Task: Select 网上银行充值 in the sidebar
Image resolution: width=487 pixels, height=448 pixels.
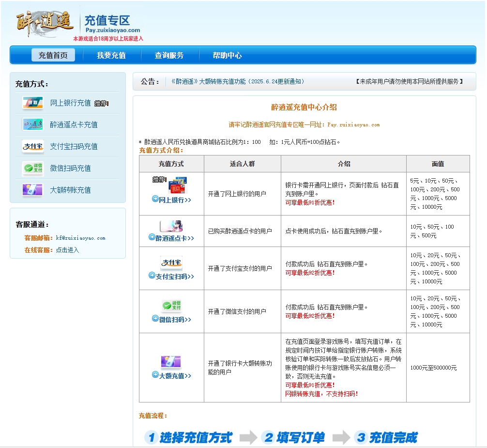Action: pos(71,103)
